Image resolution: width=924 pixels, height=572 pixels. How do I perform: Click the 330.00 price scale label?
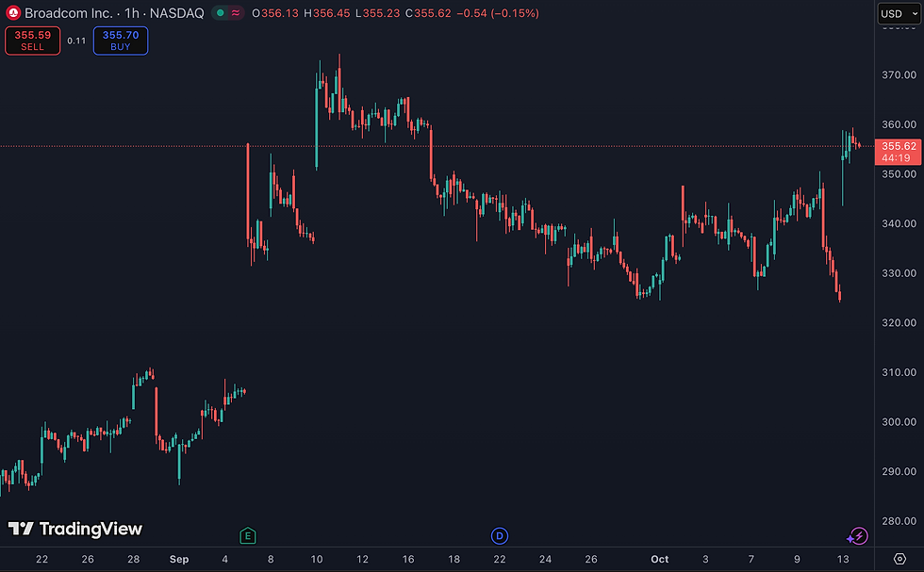point(899,273)
